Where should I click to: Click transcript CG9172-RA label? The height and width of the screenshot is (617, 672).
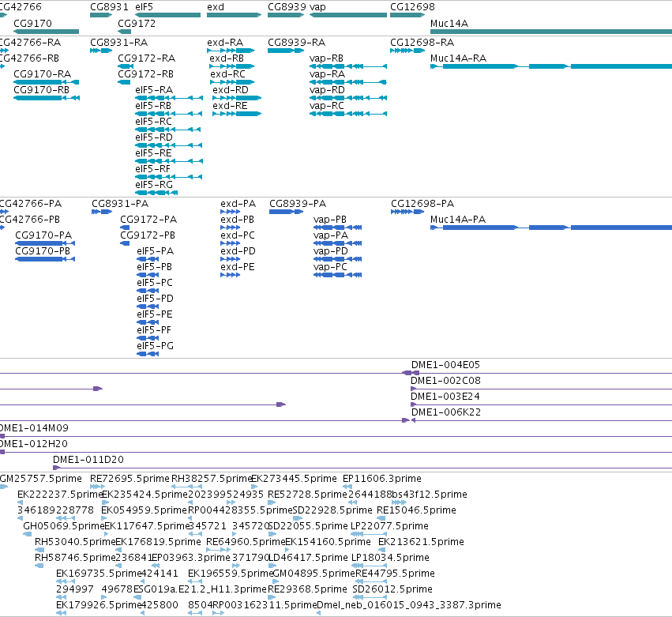[147, 58]
